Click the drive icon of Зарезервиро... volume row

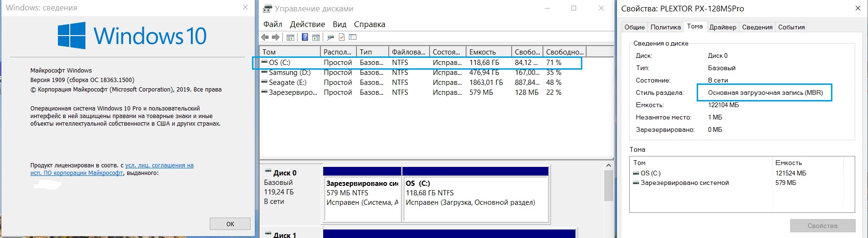pos(264,92)
